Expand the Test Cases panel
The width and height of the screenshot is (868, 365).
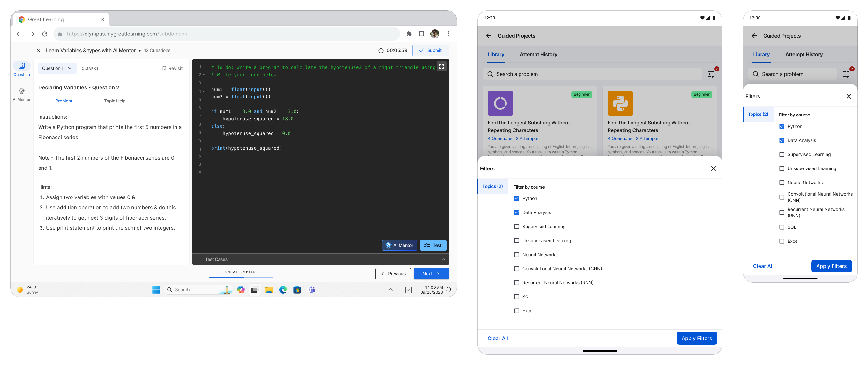(x=443, y=259)
